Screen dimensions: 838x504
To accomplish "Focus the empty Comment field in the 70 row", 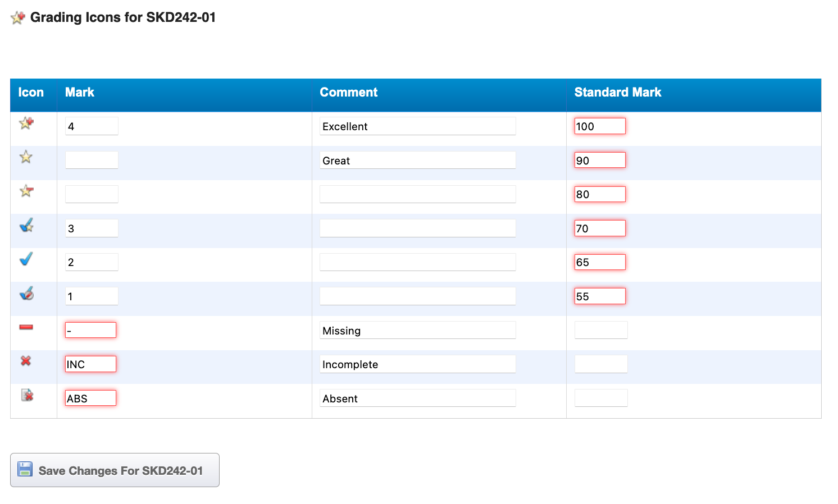I will (418, 228).
